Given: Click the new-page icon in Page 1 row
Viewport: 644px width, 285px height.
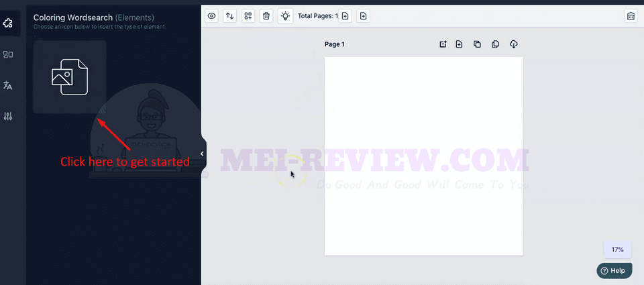Looking at the screenshot, I should pos(459,44).
